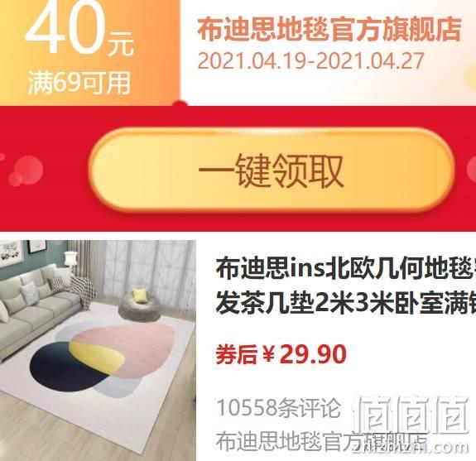476x461 pixels.
Task: Visit 布迪思地毯官方旗舰店 store link under reviews
Action: click(x=321, y=441)
